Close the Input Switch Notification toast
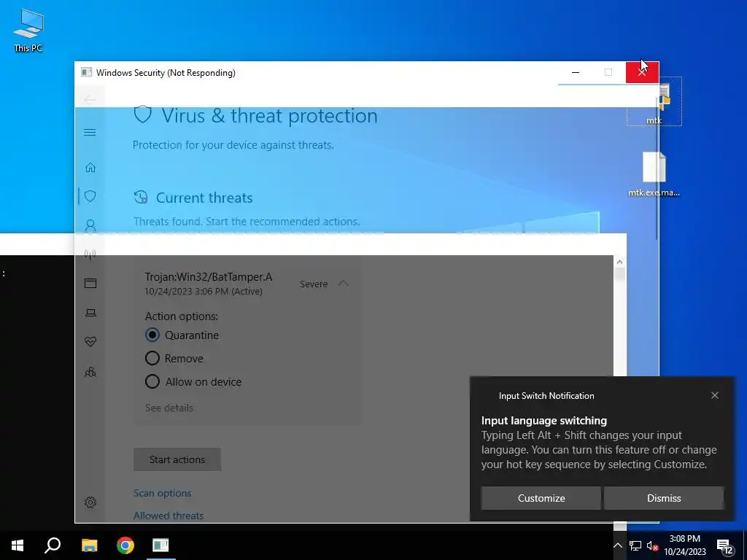The height and width of the screenshot is (560, 747). click(x=715, y=395)
